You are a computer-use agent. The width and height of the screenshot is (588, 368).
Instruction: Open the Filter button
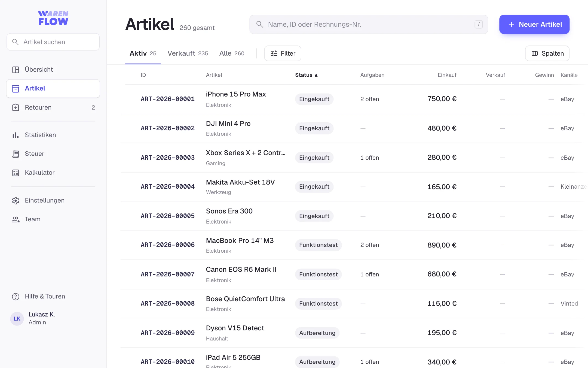(x=283, y=53)
